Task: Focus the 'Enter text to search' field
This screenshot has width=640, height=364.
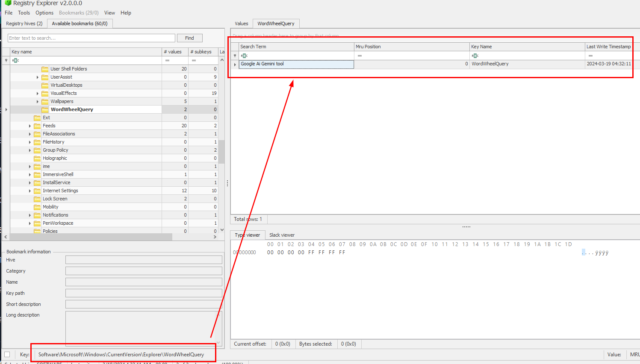Action: pyautogui.click(x=91, y=38)
